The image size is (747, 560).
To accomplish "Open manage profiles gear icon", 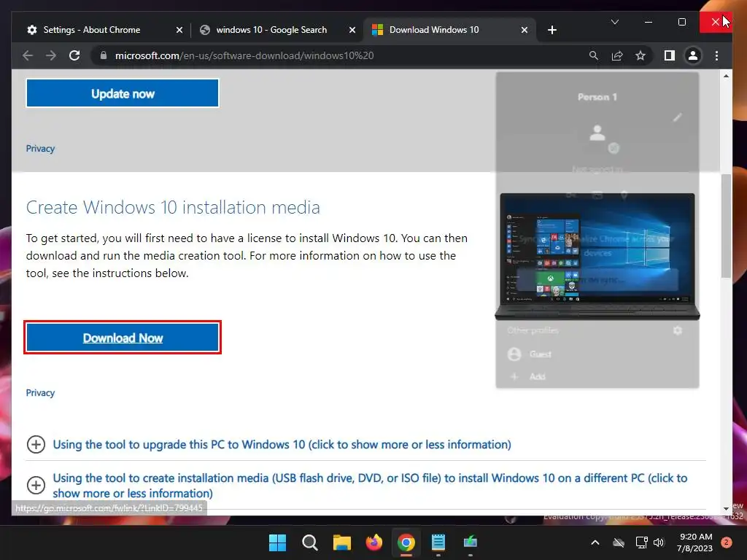I will point(678,330).
